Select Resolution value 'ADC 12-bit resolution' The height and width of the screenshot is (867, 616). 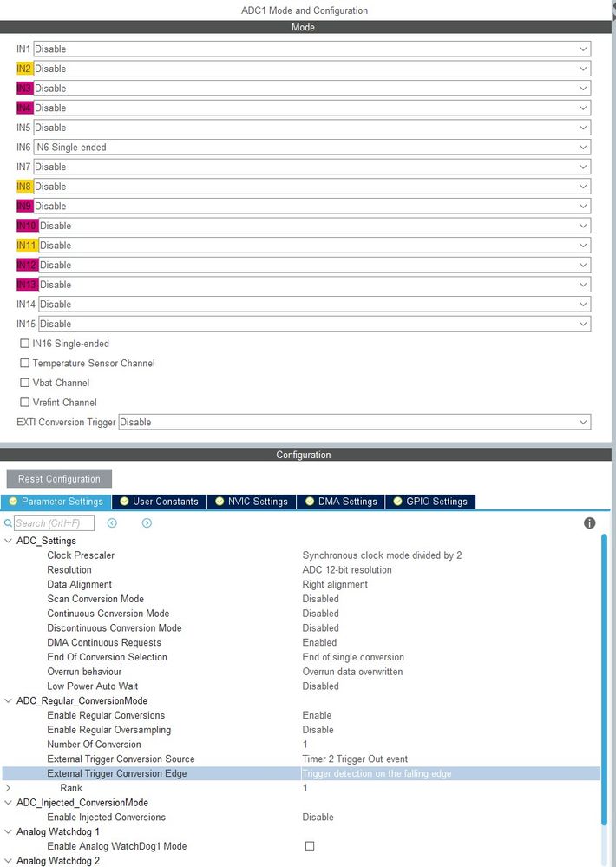(347, 569)
